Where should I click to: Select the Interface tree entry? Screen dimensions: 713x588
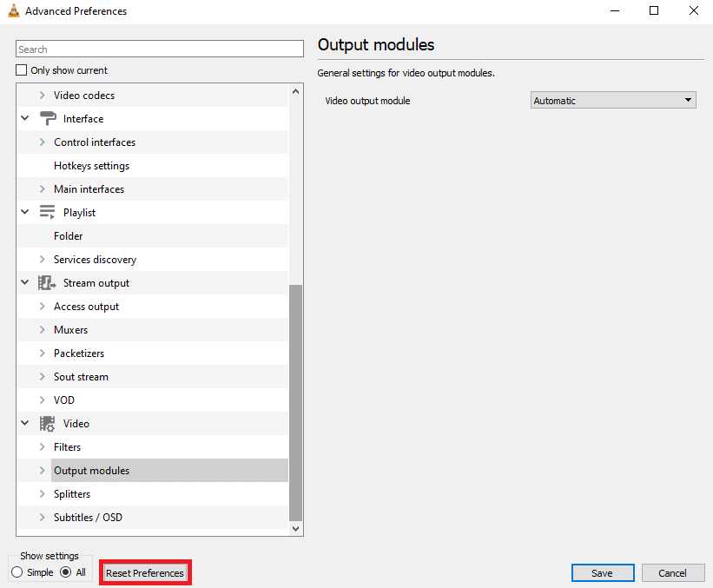[83, 119]
